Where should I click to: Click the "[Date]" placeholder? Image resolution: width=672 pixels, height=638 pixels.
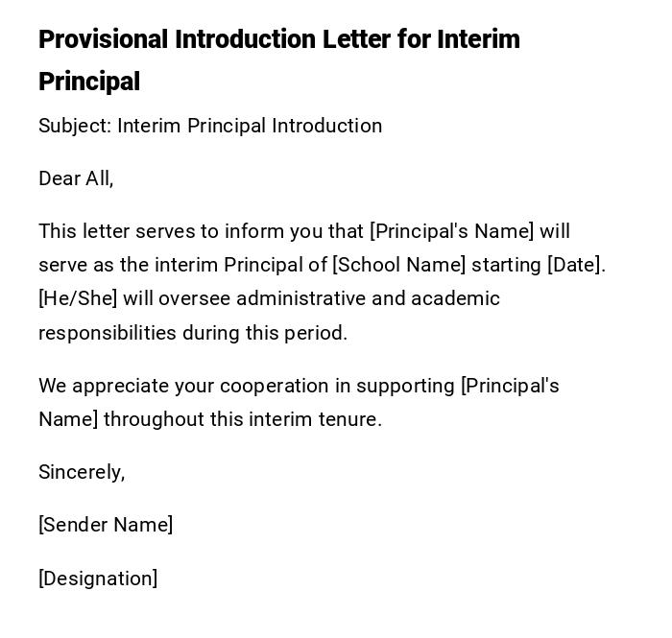(574, 265)
